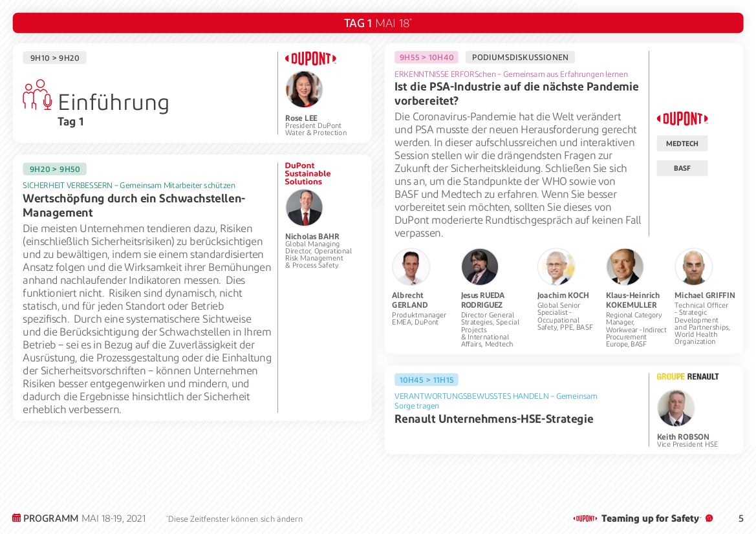The width and height of the screenshot is (756, 534).
Task: Click the DuPont logo in the footer
Action: tap(585, 518)
